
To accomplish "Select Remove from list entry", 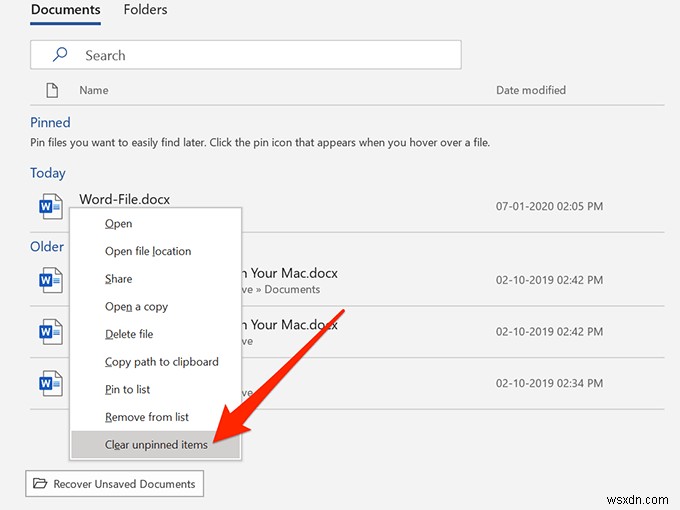I will pyautogui.click(x=147, y=417).
